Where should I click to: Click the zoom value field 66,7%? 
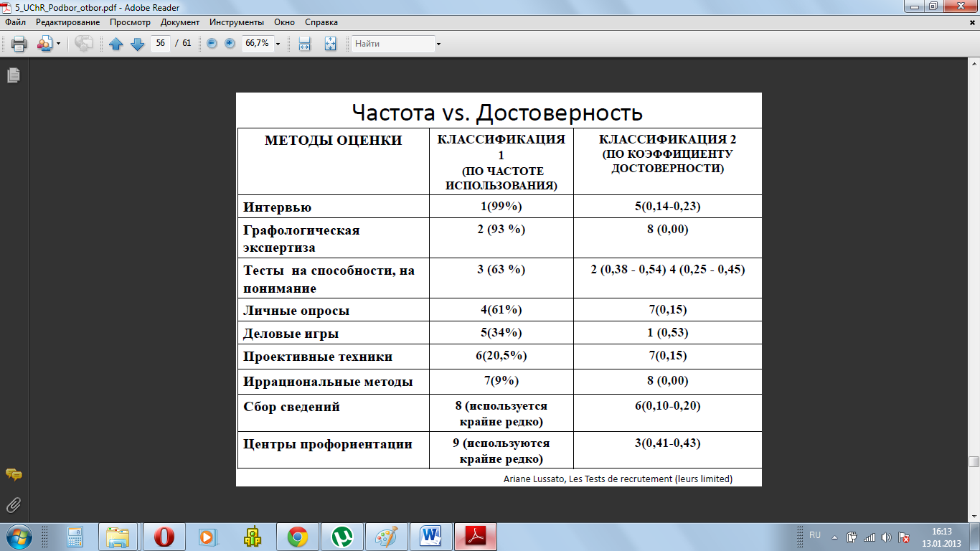click(257, 43)
